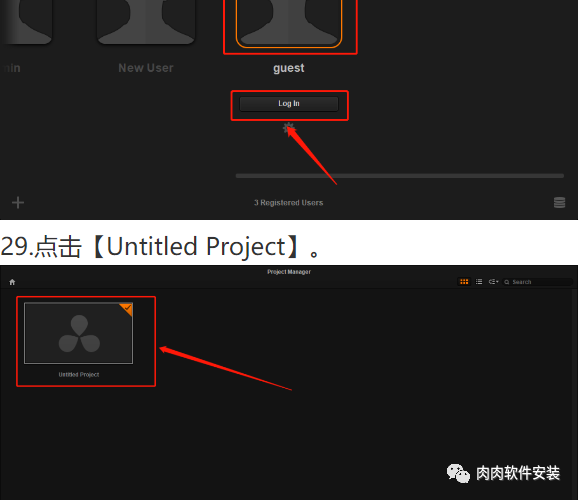Click the search magnifier icon

507,282
